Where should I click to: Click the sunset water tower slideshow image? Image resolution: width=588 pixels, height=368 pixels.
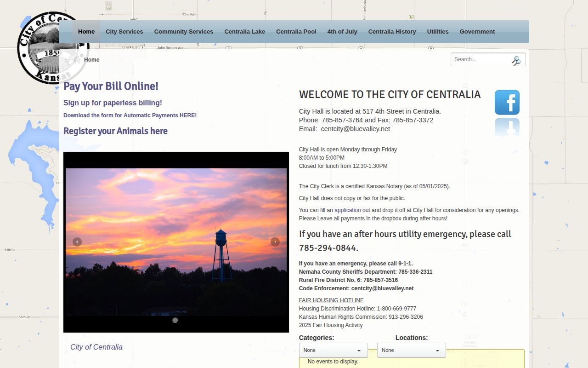(x=176, y=242)
